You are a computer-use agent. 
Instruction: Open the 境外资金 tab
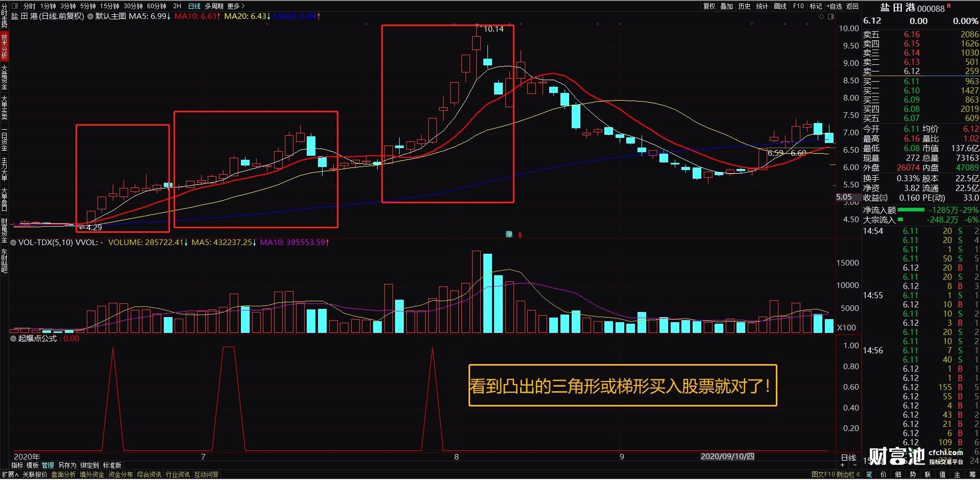[92, 474]
